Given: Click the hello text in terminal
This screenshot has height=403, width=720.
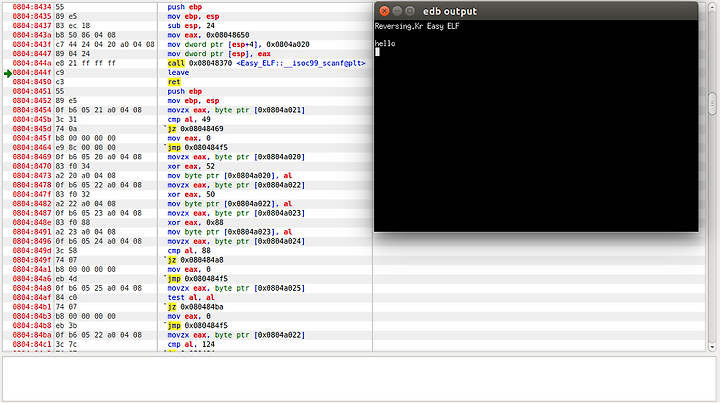Looking at the screenshot, I should 385,44.
